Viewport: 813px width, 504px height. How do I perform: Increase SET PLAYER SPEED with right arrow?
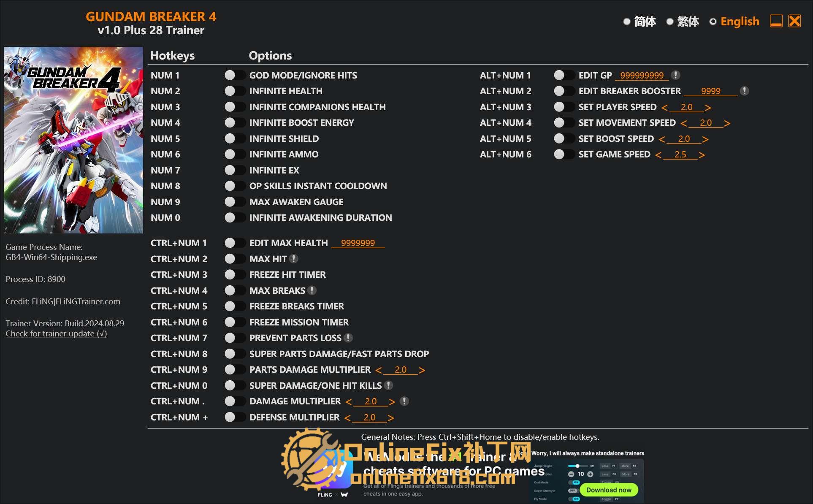pyautogui.click(x=708, y=107)
